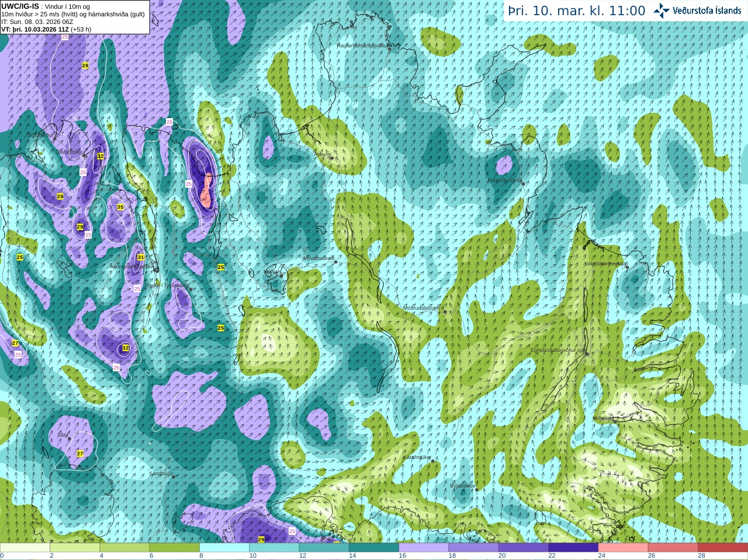Click the Siglufjörður station label
The height and width of the screenshot is (560, 748).
[41, 135]
